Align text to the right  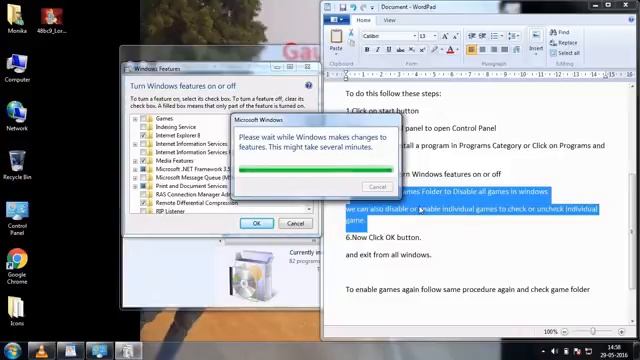click(494, 50)
